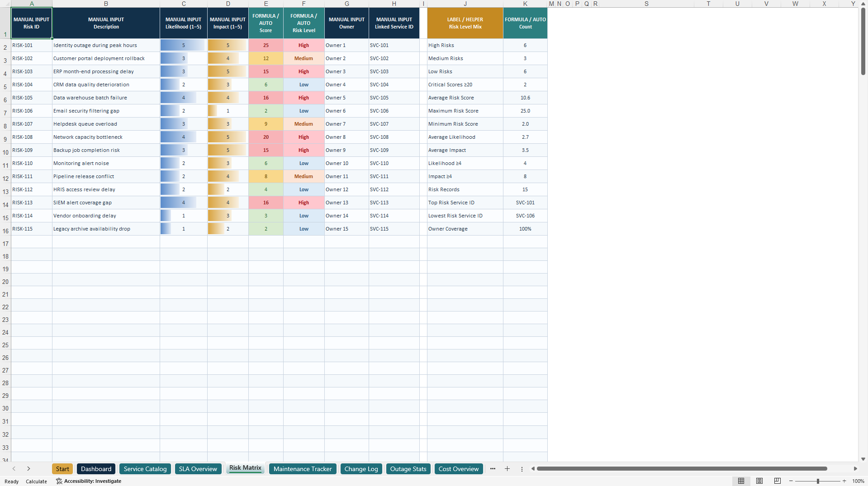This screenshot has width=868, height=486.
Task: Go to next sheet tab arrow
Action: click(28, 469)
